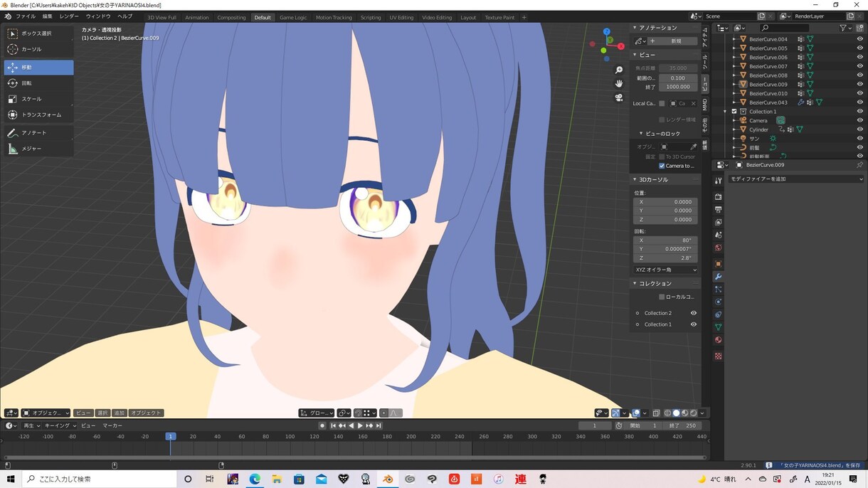
Task: Toggle visibility of Collection 2 in sidebar
Action: tap(694, 313)
